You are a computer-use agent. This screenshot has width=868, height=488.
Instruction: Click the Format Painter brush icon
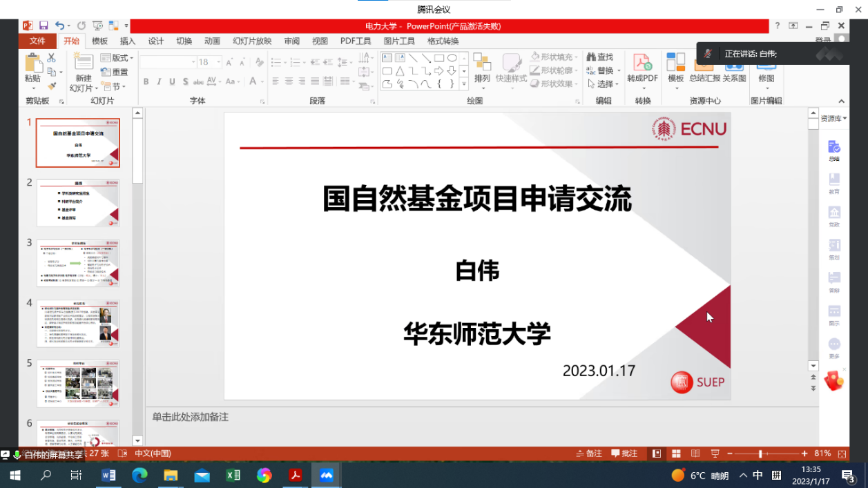(51, 86)
